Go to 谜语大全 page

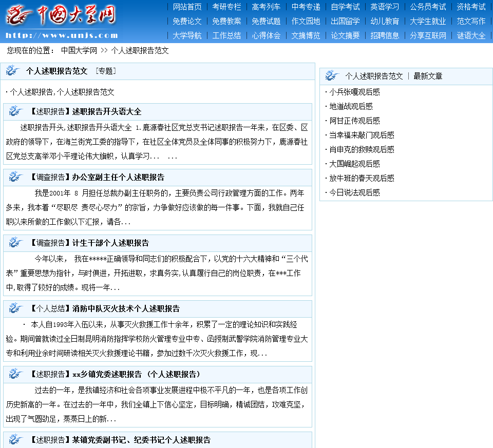pos(471,35)
